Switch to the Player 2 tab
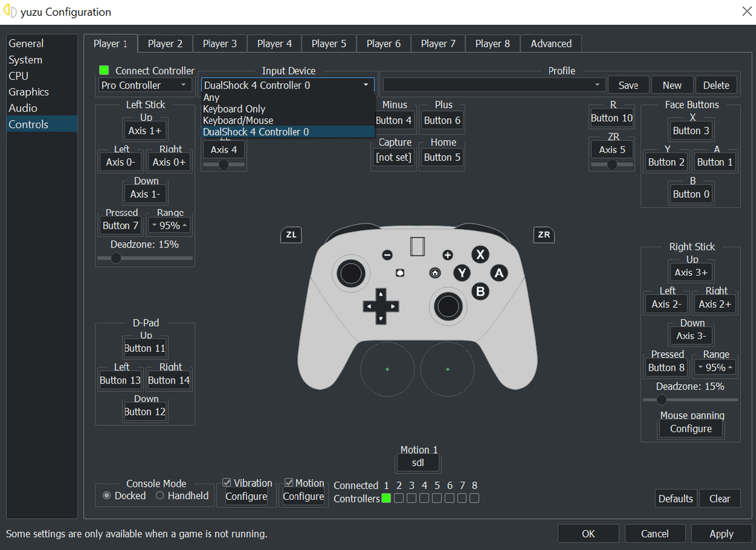Viewport: 756px width, 550px height. tap(165, 44)
